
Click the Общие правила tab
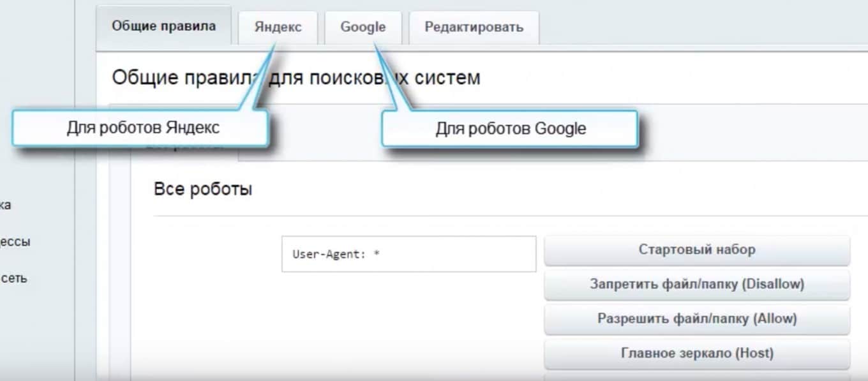(163, 27)
